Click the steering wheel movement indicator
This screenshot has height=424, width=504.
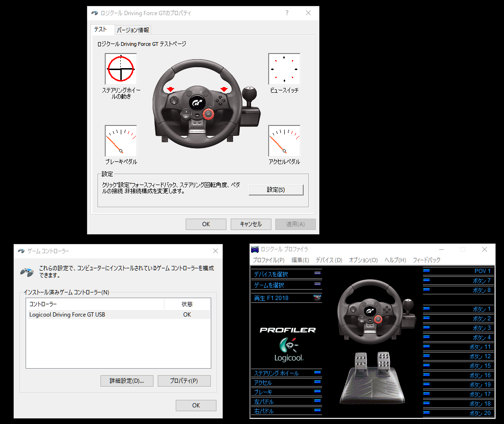[x=121, y=69]
